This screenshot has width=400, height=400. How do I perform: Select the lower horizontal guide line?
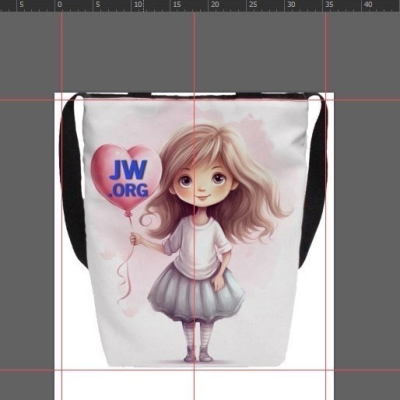pos(200,370)
